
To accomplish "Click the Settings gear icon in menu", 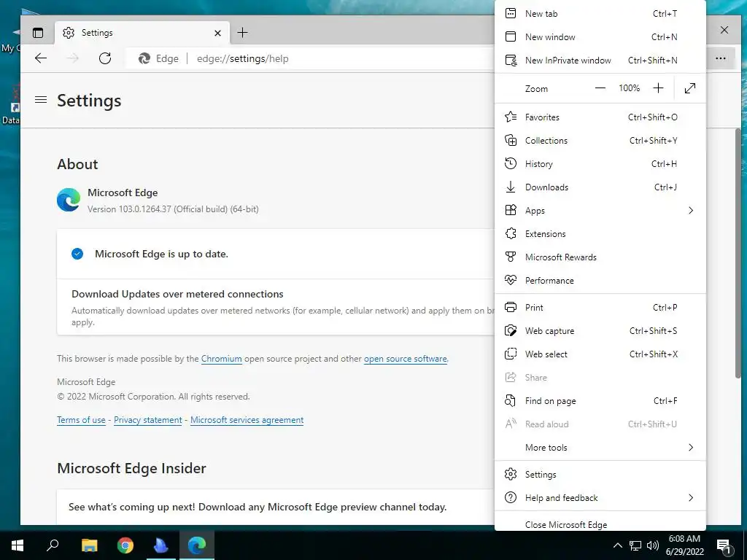I will point(510,474).
